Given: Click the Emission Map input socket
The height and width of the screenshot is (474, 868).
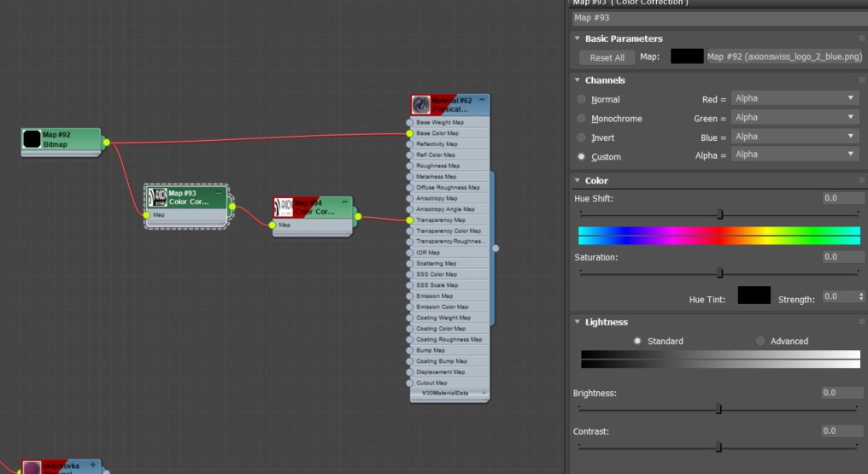Looking at the screenshot, I should click(409, 296).
